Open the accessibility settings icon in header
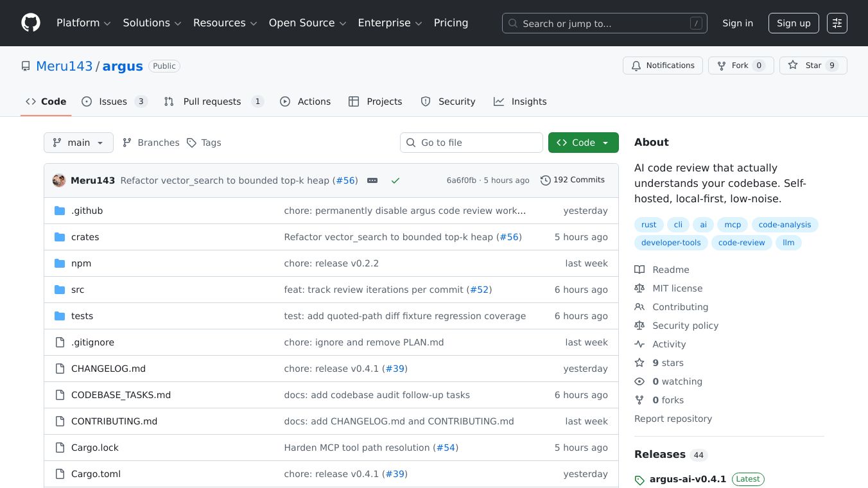868x488 pixels. [837, 23]
